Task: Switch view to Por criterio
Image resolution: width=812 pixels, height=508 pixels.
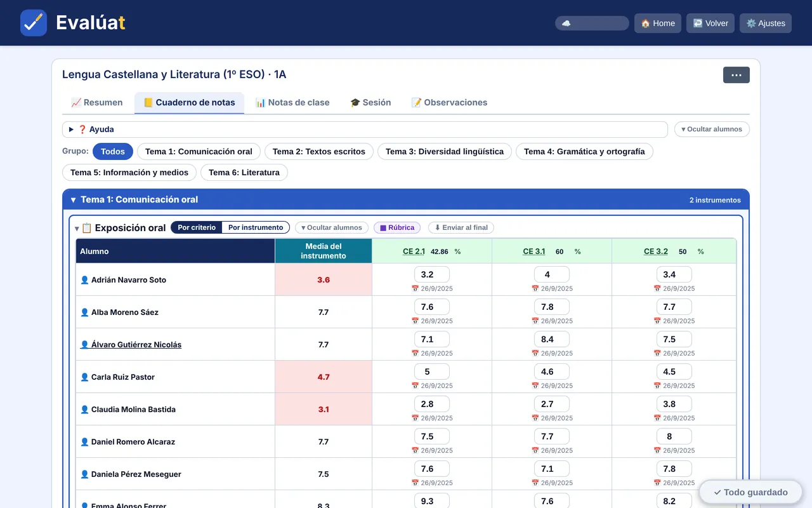Action: tap(197, 227)
